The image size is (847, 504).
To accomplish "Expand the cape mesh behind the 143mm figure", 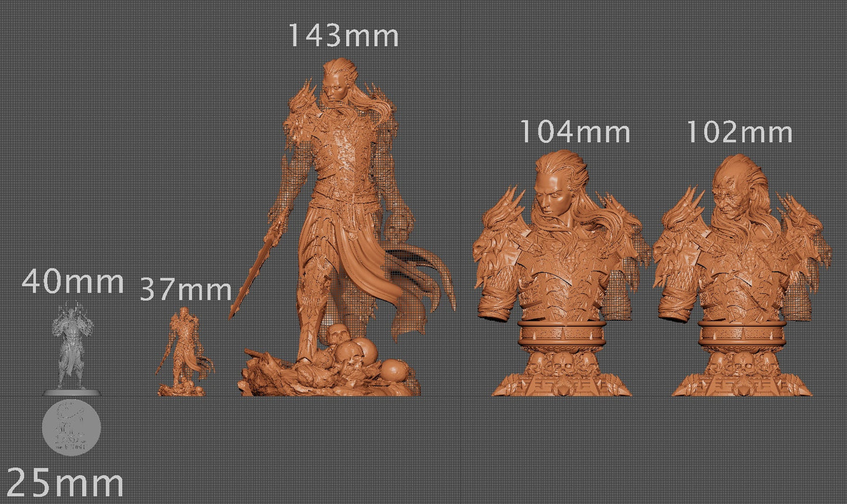I will 410,275.
